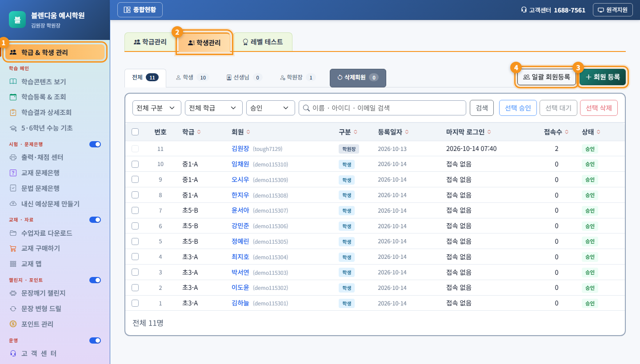Image resolution: width=640 pixels, height=364 pixels.
Task: Open 김원장 member profile link
Action: tap(240, 149)
